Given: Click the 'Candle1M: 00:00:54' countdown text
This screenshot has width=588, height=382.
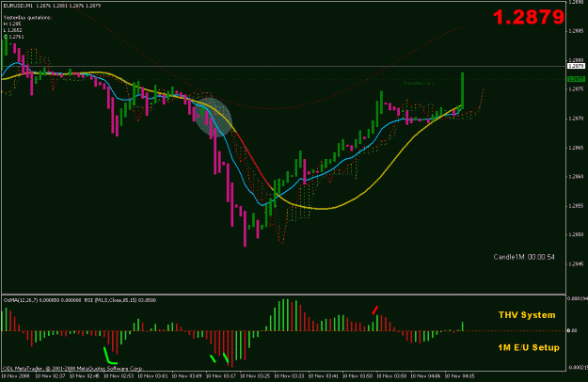Looking at the screenshot, I should click(524, 257).
